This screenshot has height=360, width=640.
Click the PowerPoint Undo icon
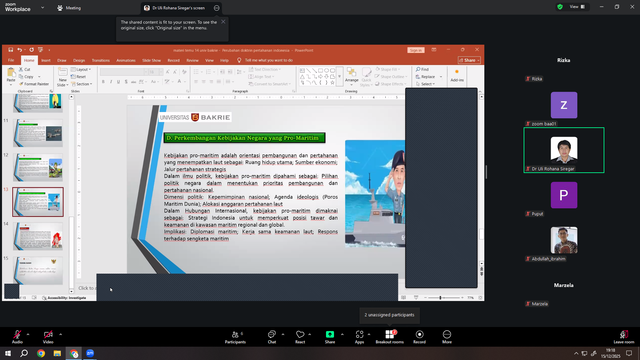tap(19, 50)
